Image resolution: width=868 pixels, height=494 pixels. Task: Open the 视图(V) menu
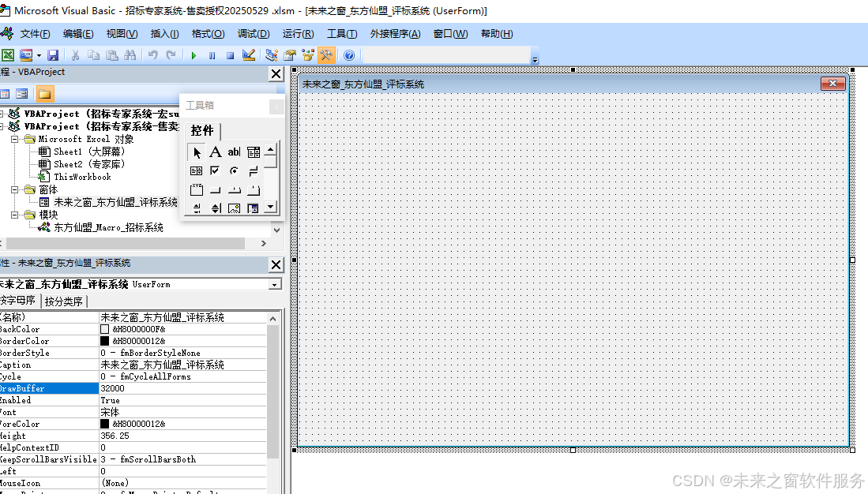(122, 34)
